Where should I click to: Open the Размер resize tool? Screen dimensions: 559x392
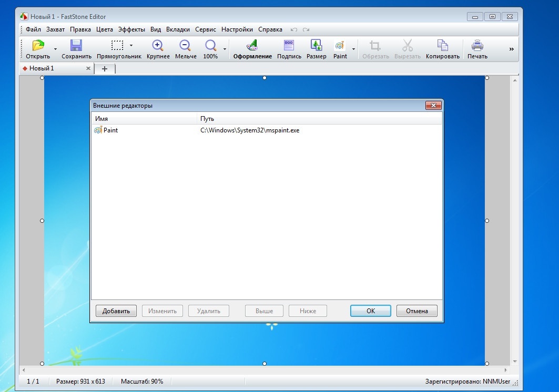point(316,49)
